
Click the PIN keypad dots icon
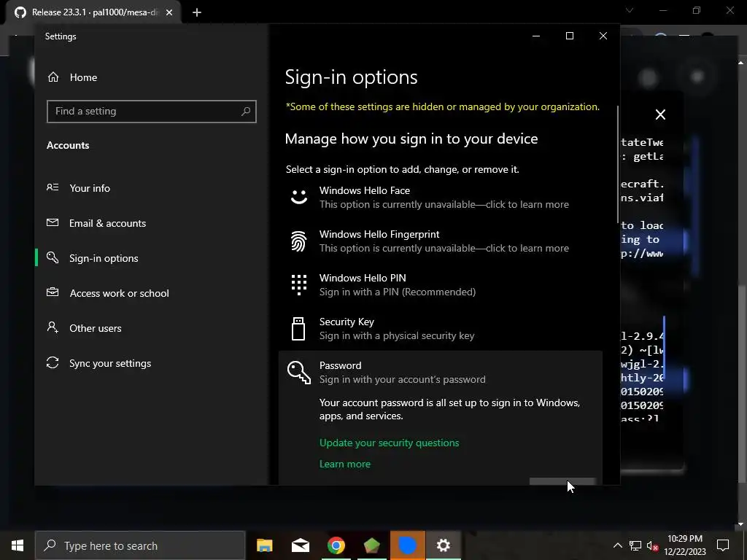[x=298, y=285]
